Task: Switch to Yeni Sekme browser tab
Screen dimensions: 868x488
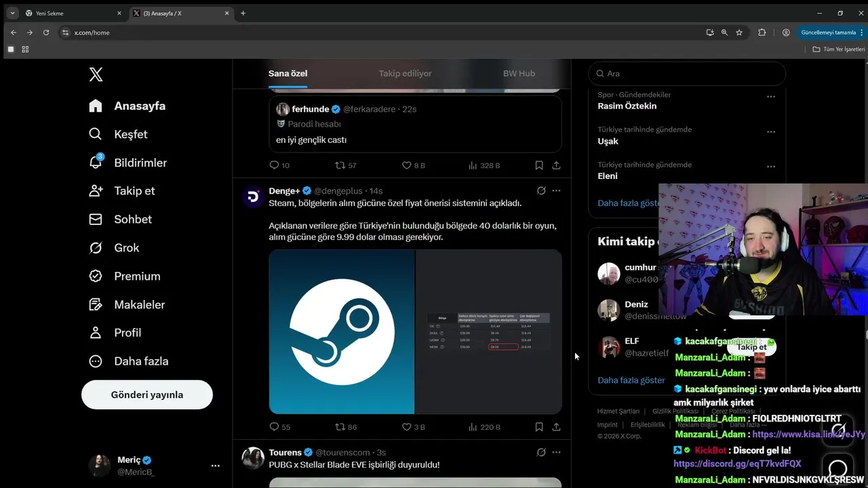Action: point(73,13)
